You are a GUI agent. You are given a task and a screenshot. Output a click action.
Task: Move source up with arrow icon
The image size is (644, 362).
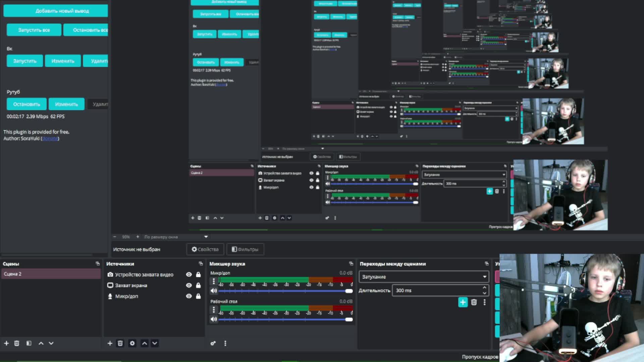(x=144, y=343)
